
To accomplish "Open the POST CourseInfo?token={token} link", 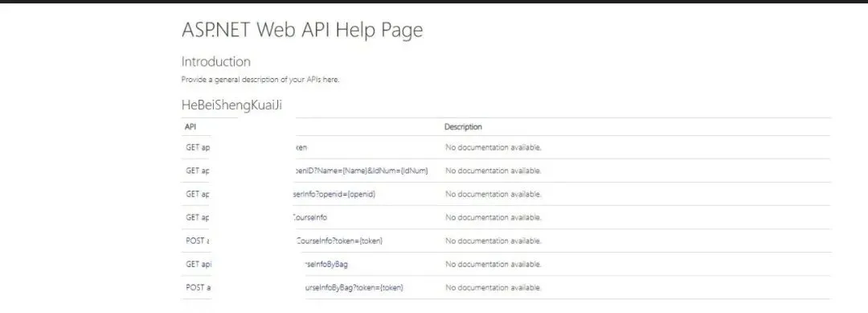I will click(x=284, y=241).
